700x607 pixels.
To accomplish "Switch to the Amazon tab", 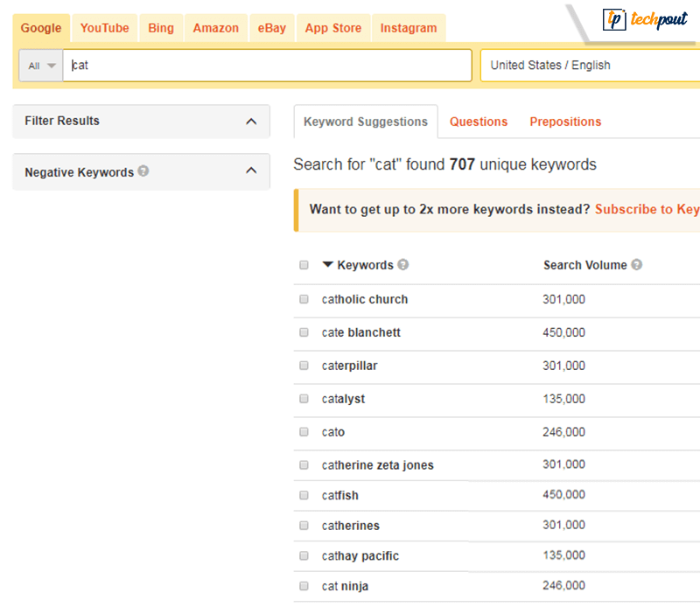I will point(215,28).
